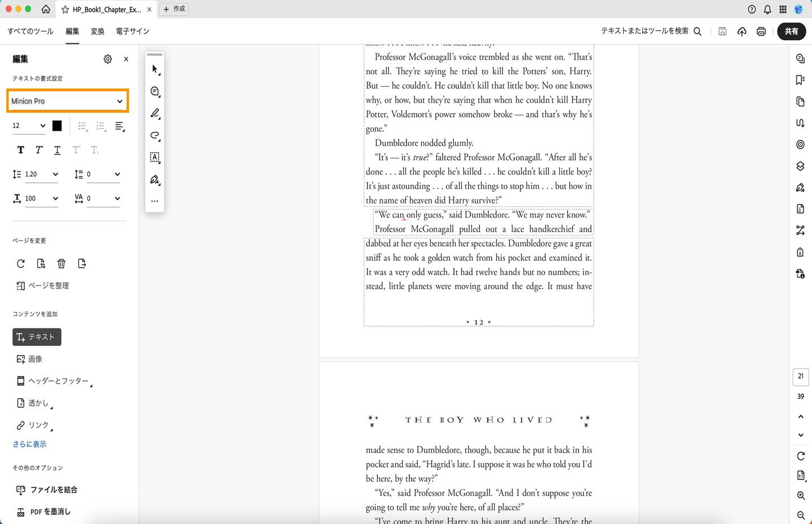
Task: Open layers panel in right rail
Action: pyautogui.click(x=800, y=166)
